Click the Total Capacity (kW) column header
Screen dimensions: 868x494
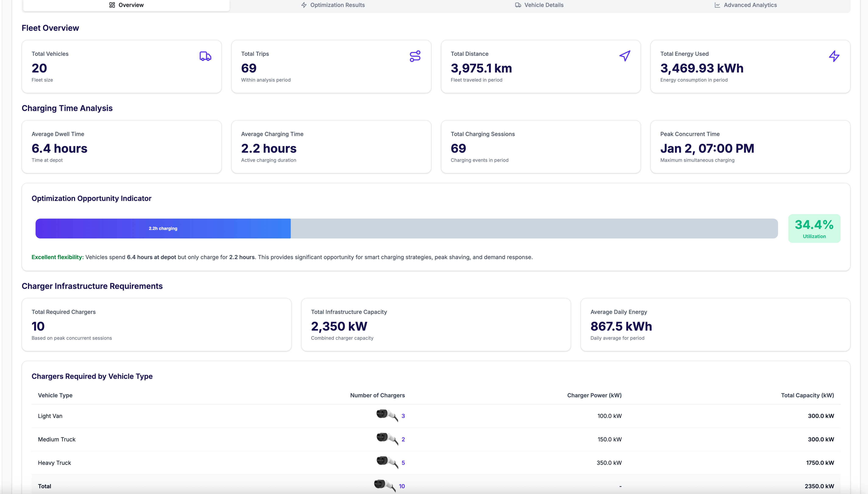(x=807, y=395)
